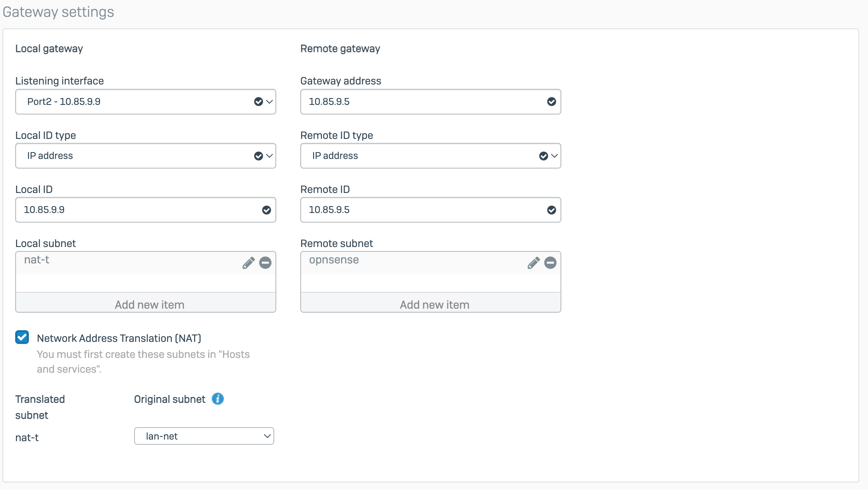This screenshot has width=868, height=490.
Task: Select the opnsense entry in Remote subnet list
Action: (334, 260)
